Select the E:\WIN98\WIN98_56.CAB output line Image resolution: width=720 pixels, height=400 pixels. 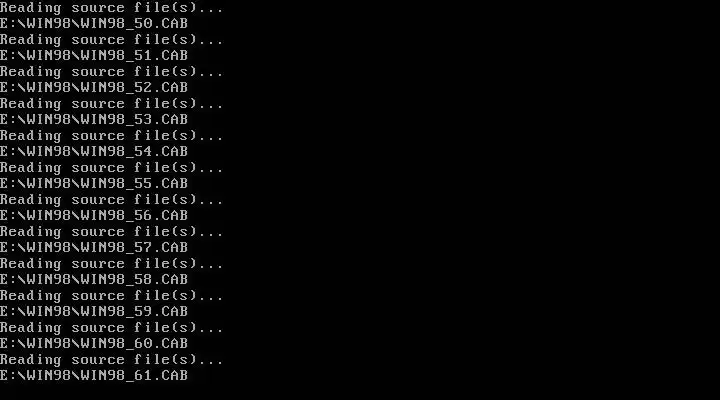pos(94,215)
